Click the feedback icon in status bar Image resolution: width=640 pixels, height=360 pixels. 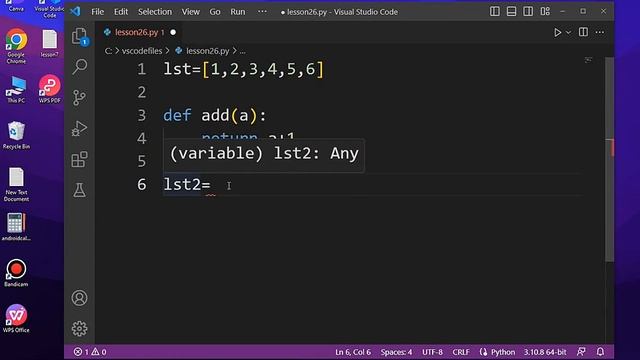[x=581, y=352]
